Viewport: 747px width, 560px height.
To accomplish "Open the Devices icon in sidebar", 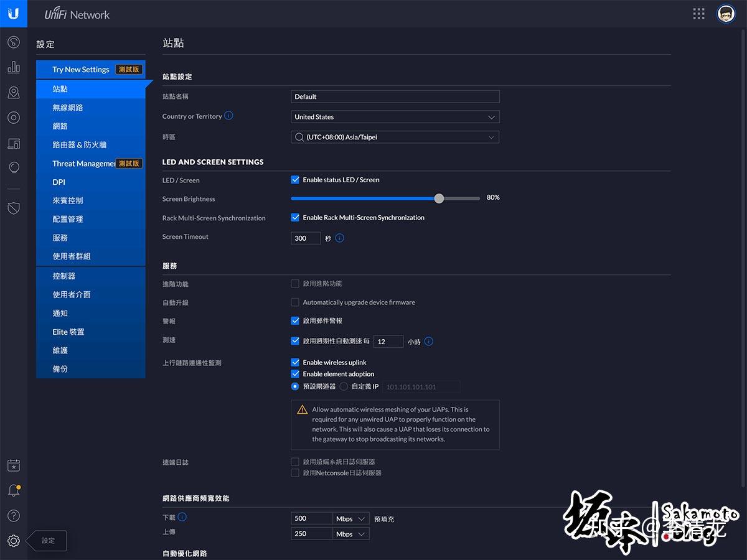I will point(14,118).
